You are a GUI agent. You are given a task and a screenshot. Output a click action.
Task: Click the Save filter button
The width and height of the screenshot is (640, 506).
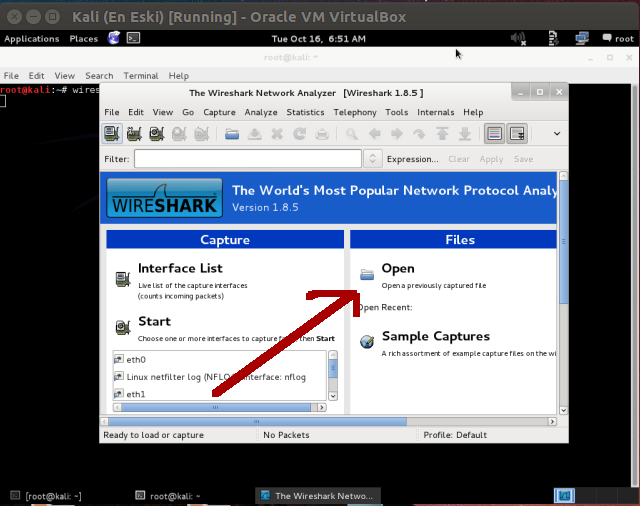point(523,159)
